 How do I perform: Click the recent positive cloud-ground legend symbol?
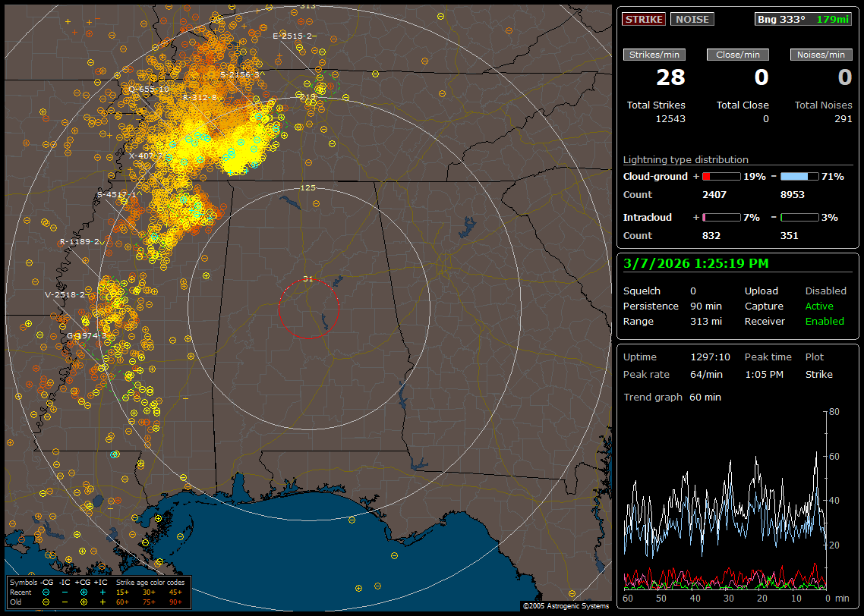click(x=84, y=592)
